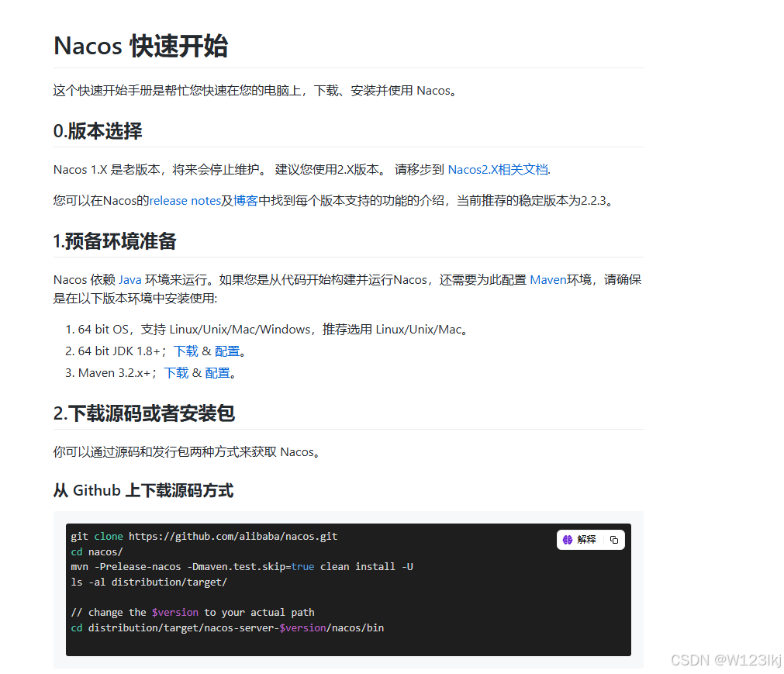Click the 解释 button to explain code
This screenshot has height=674, width=784.
point(586,539)
